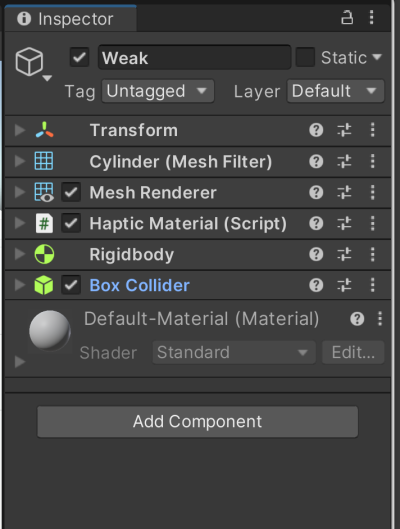
Task: Enable the Static checkbox
Action: click(305, 57)
